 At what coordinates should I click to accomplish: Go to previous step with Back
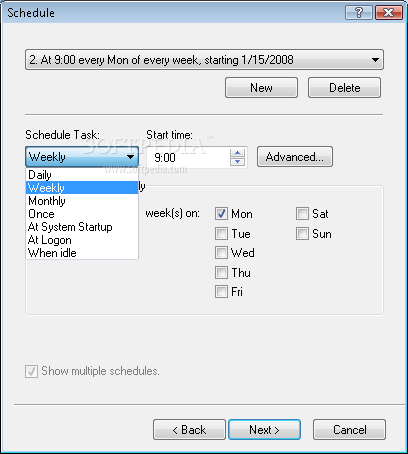(189, 430)
